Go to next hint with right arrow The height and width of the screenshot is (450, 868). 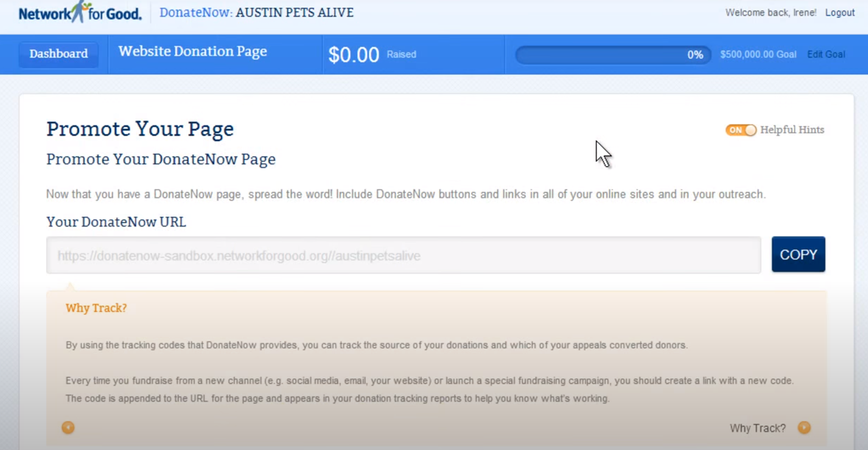[x=804, y=427]
